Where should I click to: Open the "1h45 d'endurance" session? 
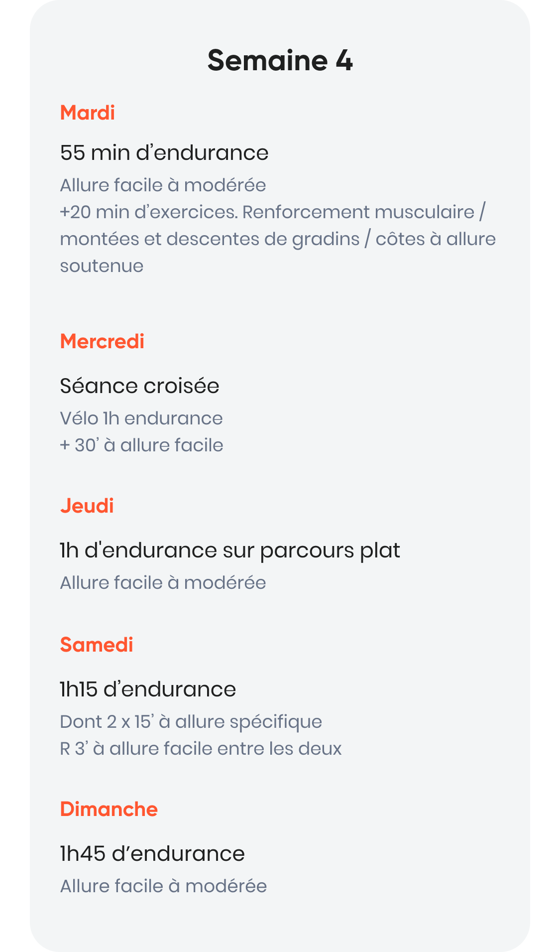(152, 854)
